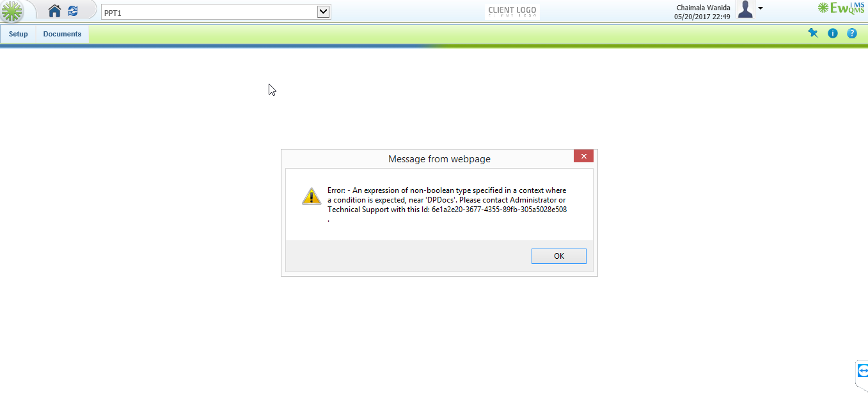
Task: Click the CLIENT LOGO image
Action: click(x=512, y=11)
